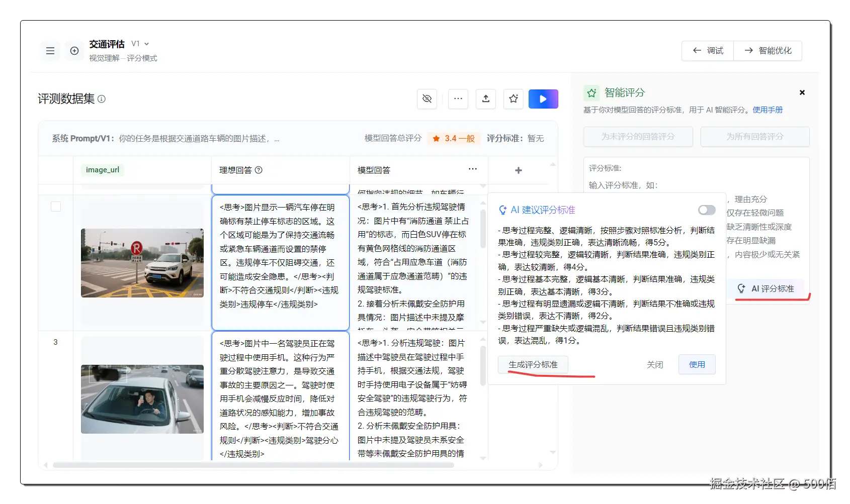Open the dataset more options ellipsis
850x504 pixels.
[x=458, y=99]
